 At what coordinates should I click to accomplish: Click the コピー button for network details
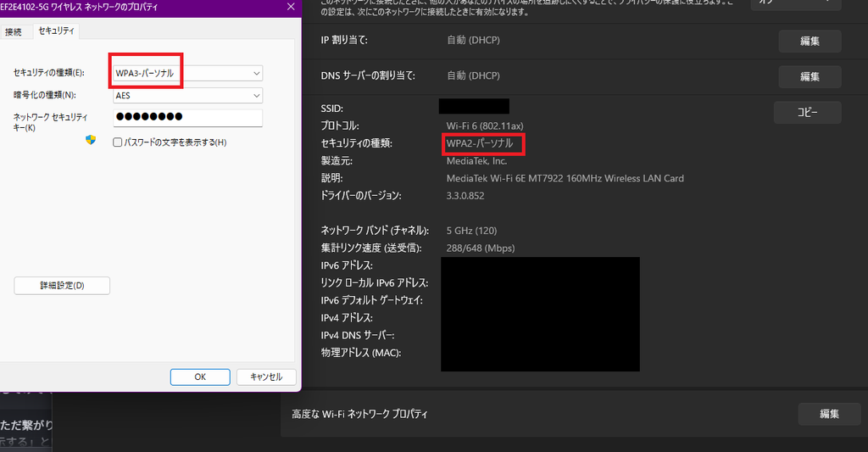point(807,113)
